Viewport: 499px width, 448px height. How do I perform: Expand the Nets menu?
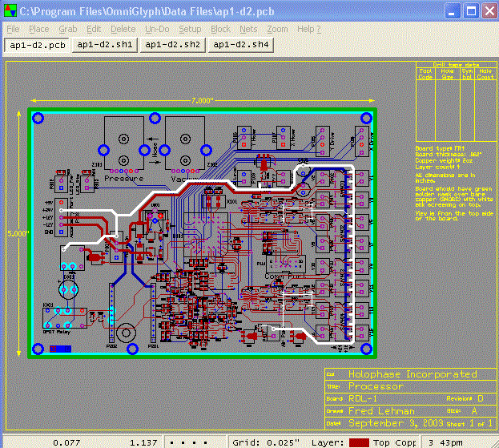point(248,29)
